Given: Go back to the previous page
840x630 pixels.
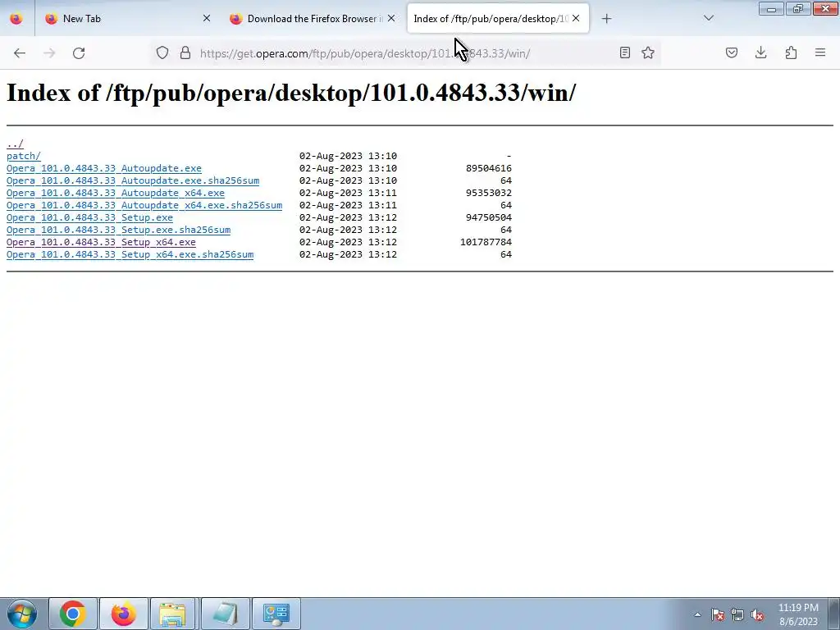Looking at the screenshot, I should pos(20,52).
